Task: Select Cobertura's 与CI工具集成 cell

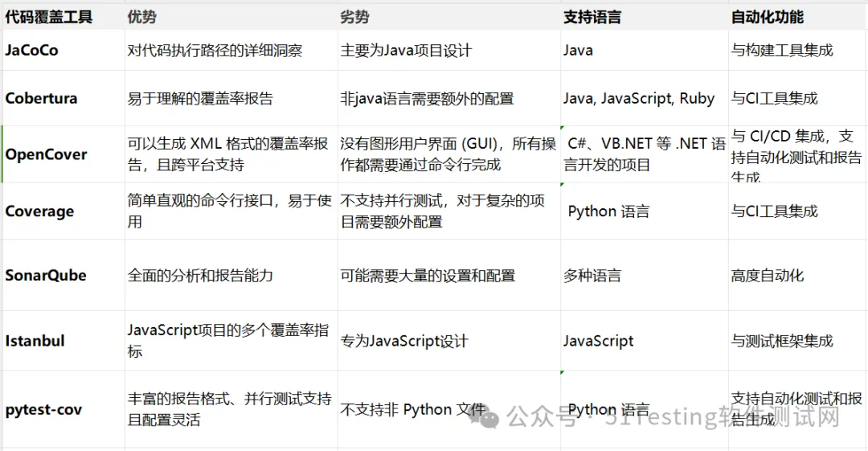Action: pos(798,98)
